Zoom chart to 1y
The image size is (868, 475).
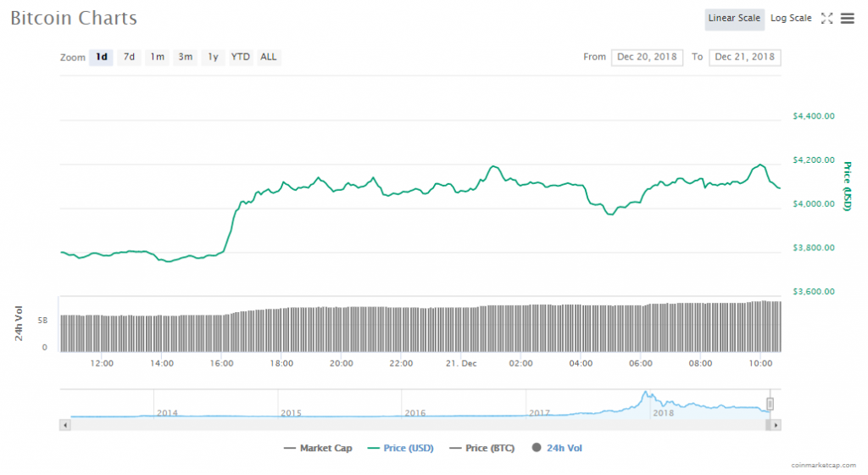[213, 57]
